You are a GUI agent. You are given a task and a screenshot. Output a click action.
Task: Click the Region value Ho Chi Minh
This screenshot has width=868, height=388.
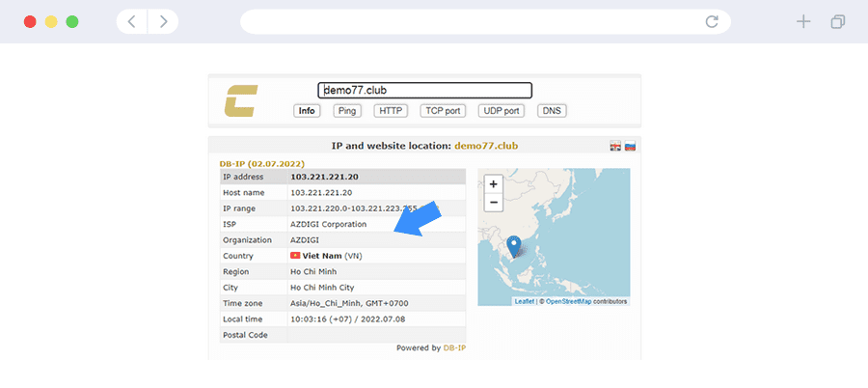313,271
